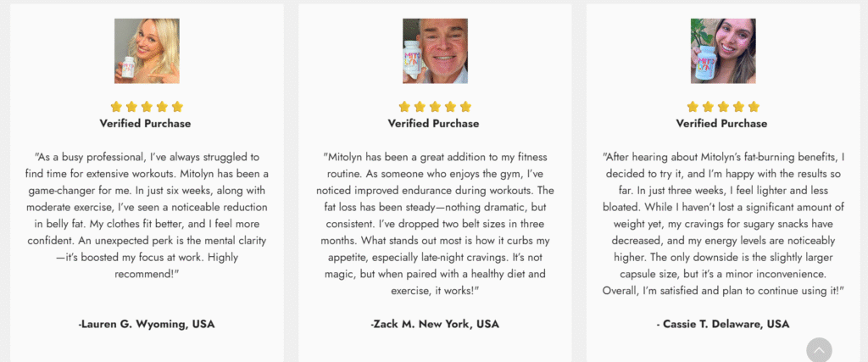Open Lauren G.'s customer photo
This screenshot has width=868, height=362.
coord(147,51)
